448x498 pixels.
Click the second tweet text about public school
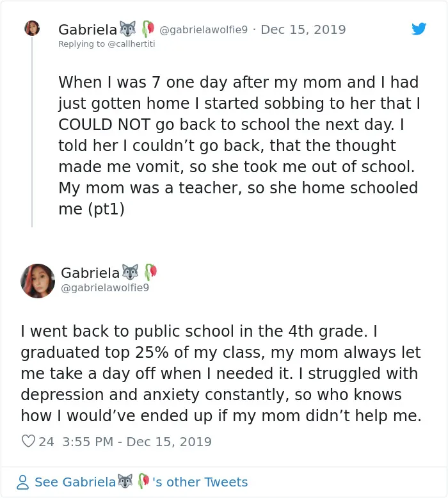click(x=221, y=373)
